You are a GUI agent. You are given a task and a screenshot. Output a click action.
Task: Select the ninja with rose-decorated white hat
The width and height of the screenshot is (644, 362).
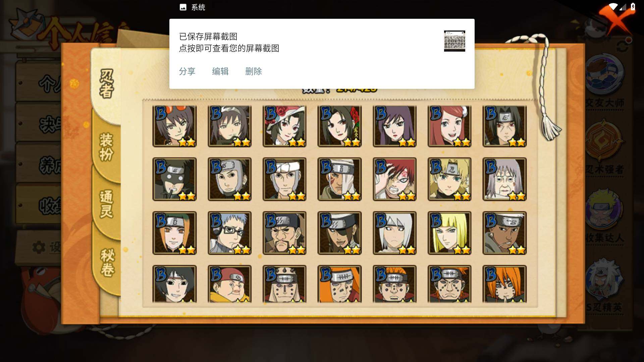point(284,126)
